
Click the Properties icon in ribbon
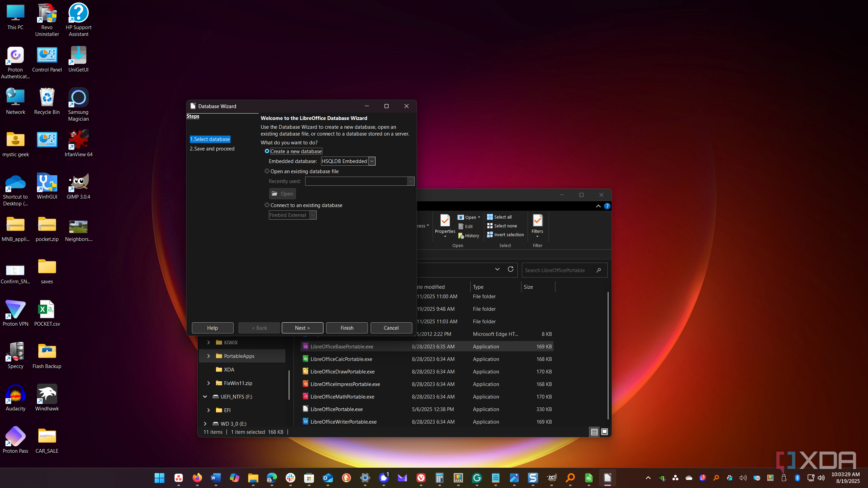(x=445, y=221)
